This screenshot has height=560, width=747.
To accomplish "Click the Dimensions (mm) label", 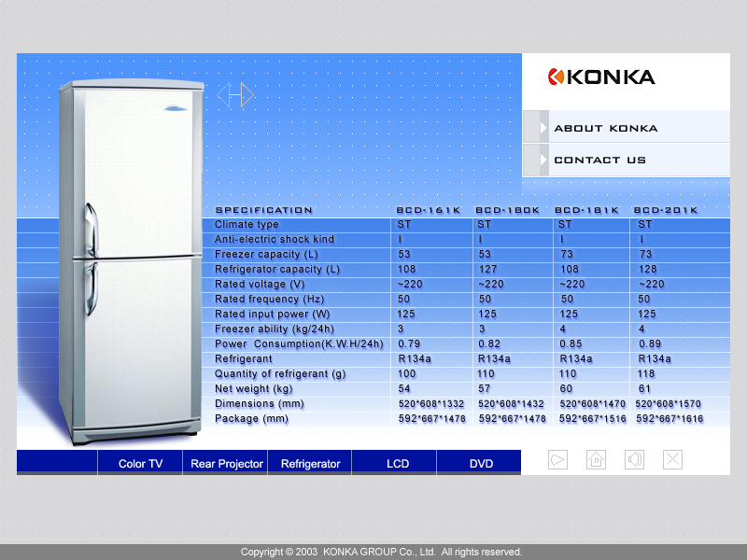I will click(x=260, y=404).
